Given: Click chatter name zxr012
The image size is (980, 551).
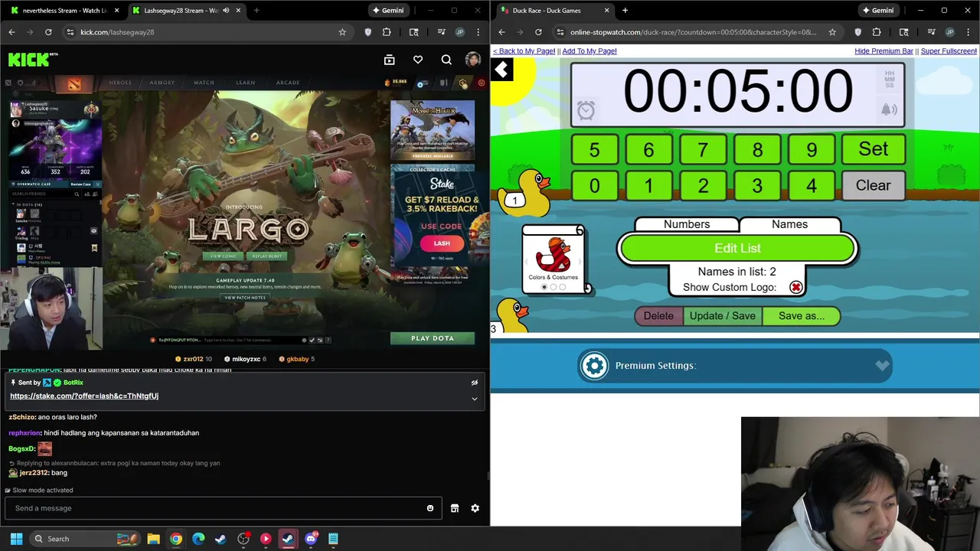Looking at the screenshot, I should pos(193,359).
